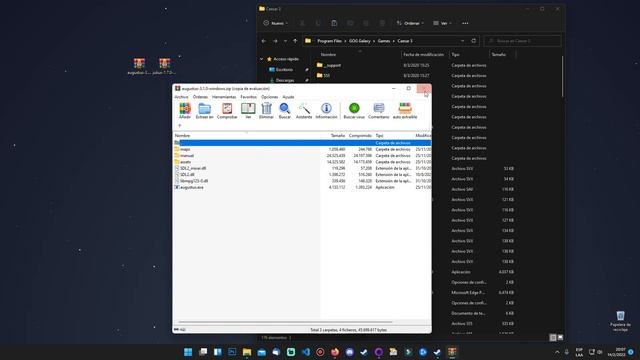Select the maps folder row
The image size is (640, 360).
coord(302,149)
